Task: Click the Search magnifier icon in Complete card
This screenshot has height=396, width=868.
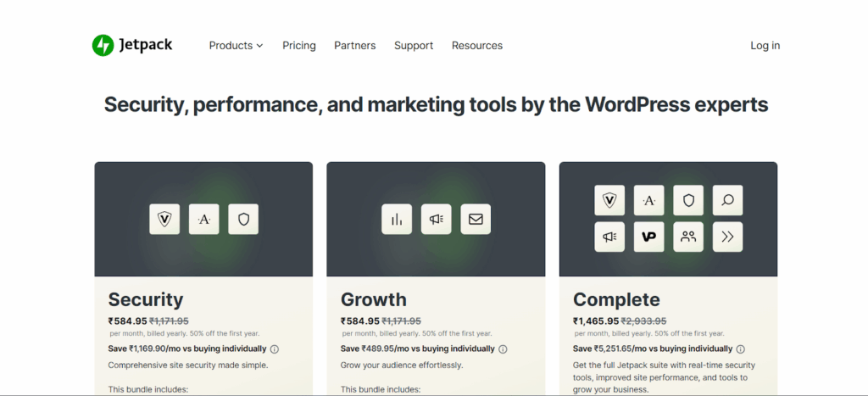Action: [728, 200]
